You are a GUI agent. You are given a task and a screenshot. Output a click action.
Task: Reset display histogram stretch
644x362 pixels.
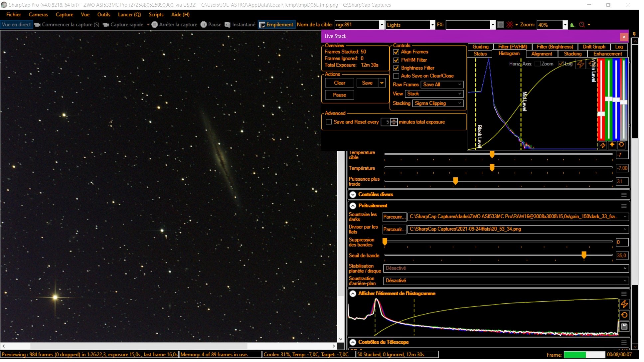(624, 315)
